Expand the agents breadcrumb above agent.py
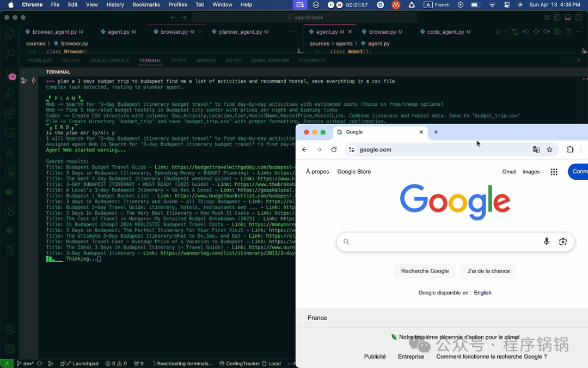588x368 pixels. pyautogui.click(x=345, y=43)
